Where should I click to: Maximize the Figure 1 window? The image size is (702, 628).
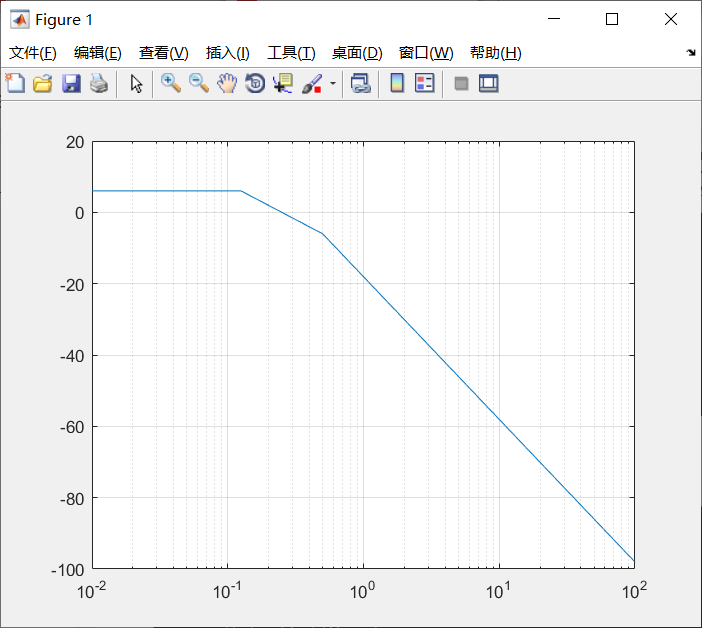(x=612, y=19)
